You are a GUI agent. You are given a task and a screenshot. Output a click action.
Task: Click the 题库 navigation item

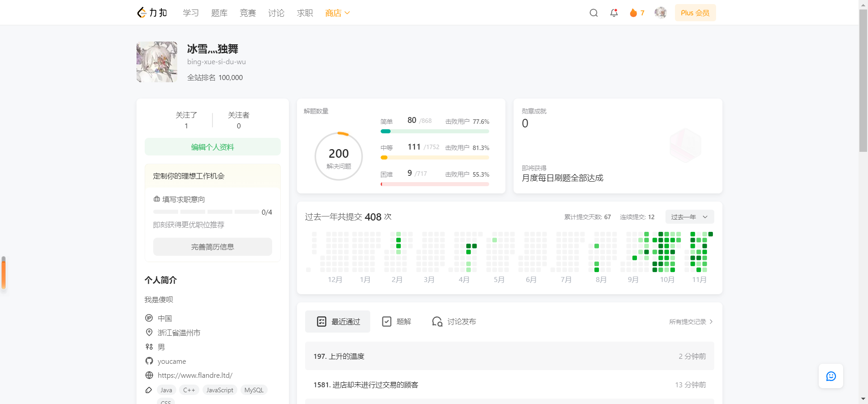pyautogui.click(x=219, y=13)
